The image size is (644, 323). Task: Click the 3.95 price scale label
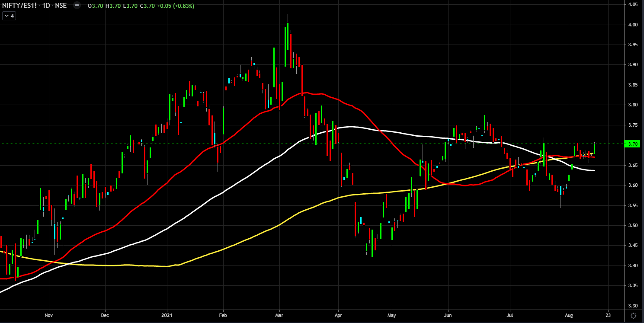click(632, 45)
